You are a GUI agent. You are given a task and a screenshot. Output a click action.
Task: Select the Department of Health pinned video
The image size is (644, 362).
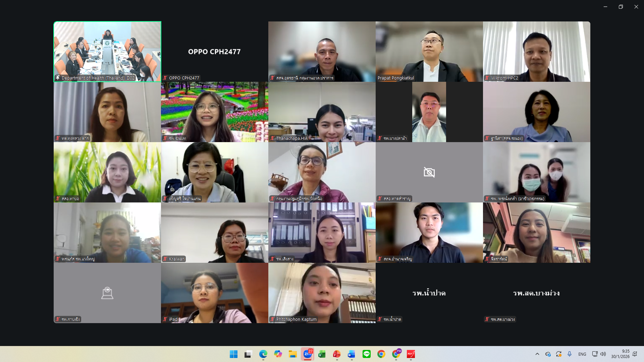tap(107, 51)
